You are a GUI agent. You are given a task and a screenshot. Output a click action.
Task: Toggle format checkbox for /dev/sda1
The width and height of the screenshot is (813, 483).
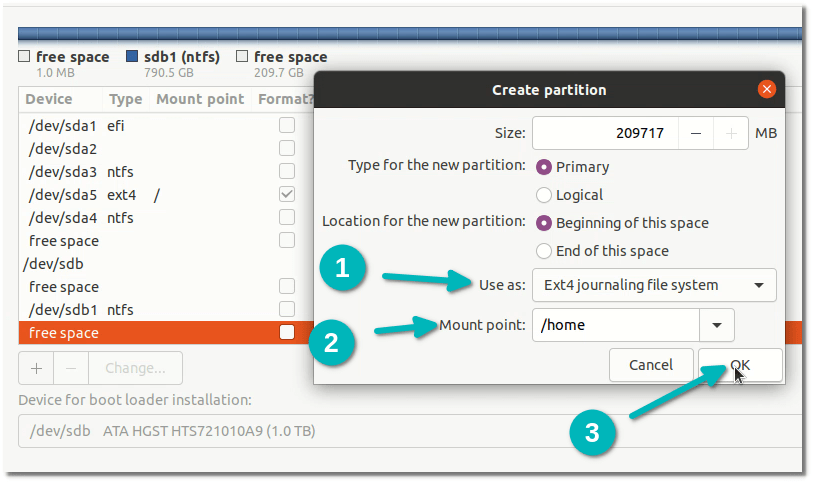point(287,126)
